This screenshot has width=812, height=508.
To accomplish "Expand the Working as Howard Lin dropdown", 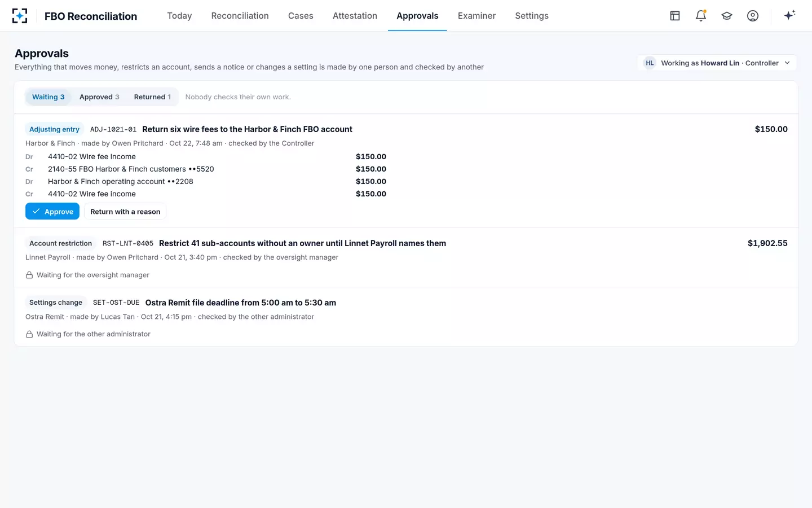I will 717,63.
